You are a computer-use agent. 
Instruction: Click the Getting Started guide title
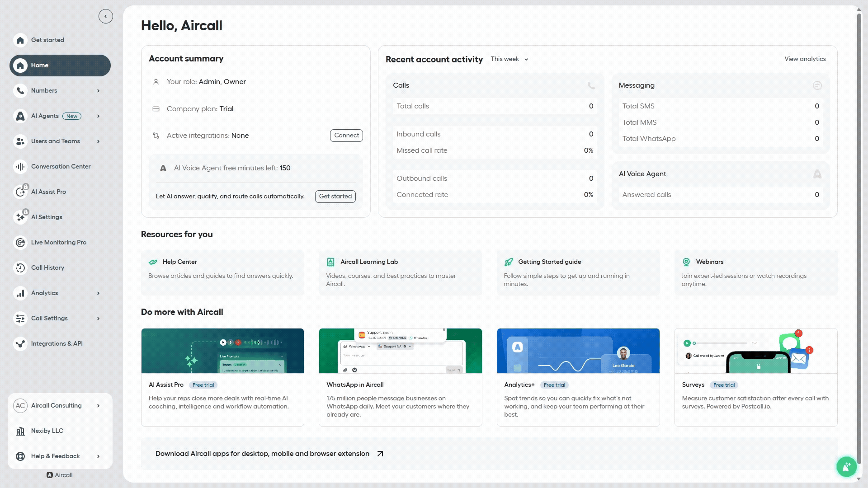pyautogui.click(x=550, y=262)
